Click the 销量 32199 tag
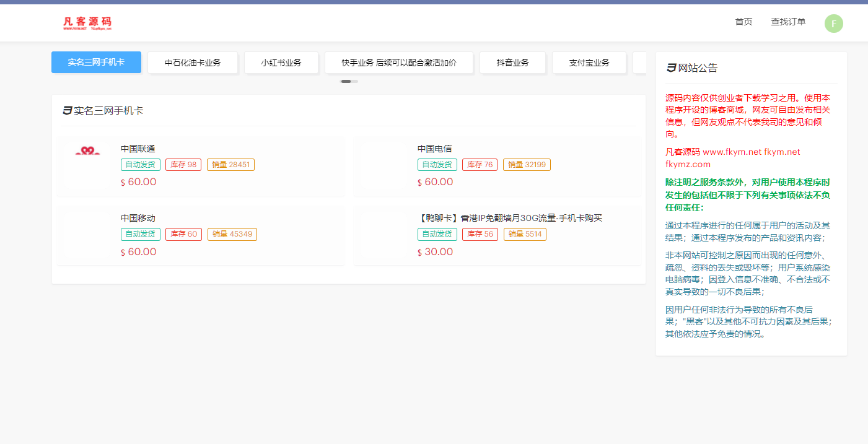868x444 pixels. [527, 165]
